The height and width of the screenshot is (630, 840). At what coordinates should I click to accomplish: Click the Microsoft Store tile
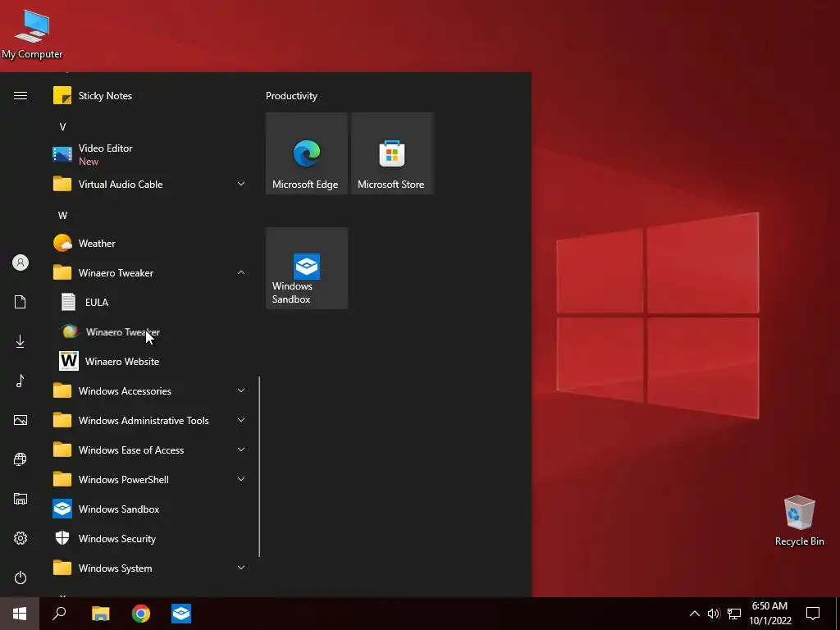[391, 153]
